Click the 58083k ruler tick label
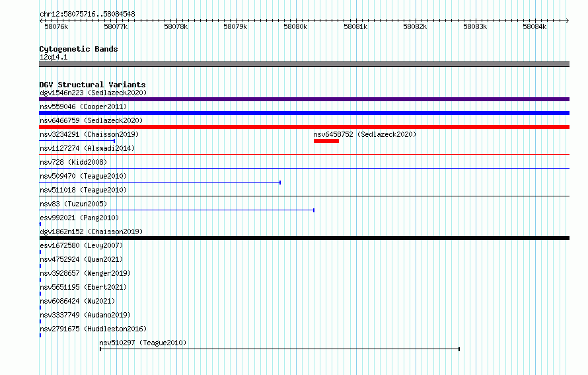This screenshot has height=375, width=588. 475,26
